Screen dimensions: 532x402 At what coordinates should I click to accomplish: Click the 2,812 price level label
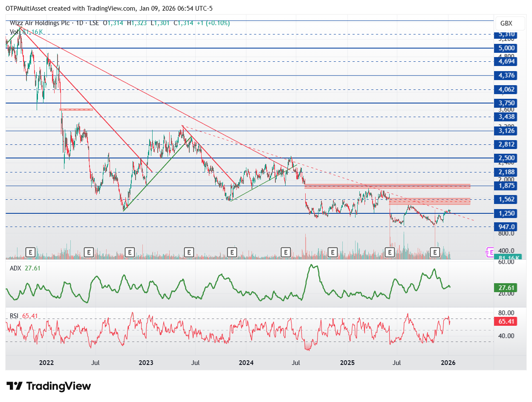click(505, 144)
